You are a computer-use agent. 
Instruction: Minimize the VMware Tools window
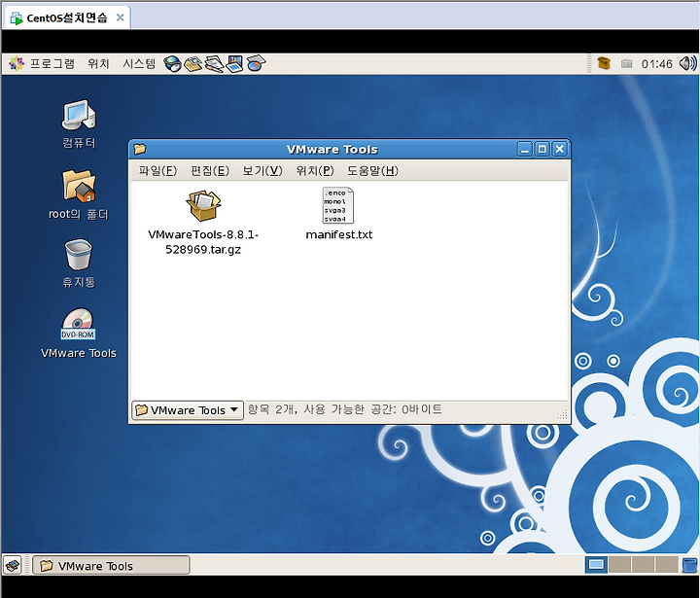[525, 149]
